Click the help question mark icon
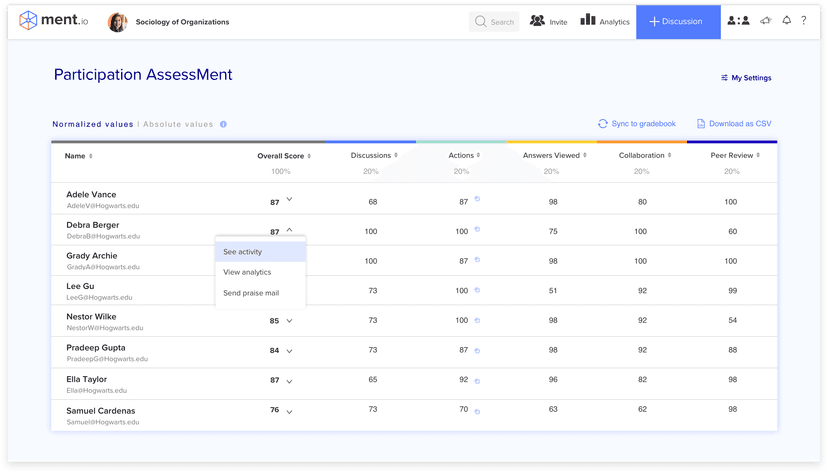This screenshot has width=828, height=473. 804,21
